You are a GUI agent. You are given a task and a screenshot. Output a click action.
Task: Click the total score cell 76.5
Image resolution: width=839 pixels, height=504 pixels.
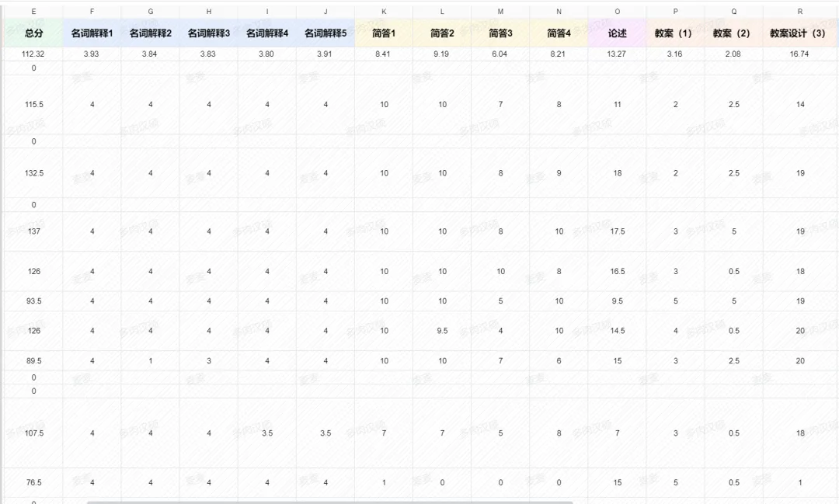(x=33, y=482)
